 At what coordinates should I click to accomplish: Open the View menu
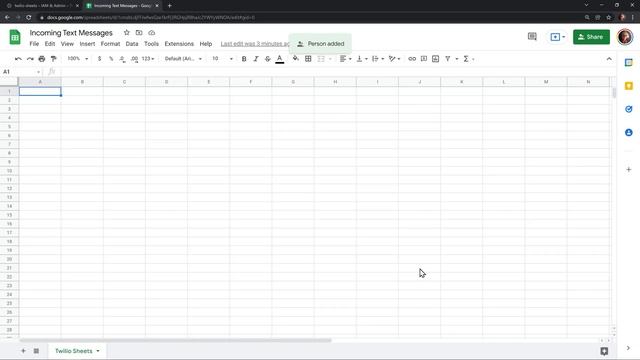pyautogui.click(x=67, y=44)
